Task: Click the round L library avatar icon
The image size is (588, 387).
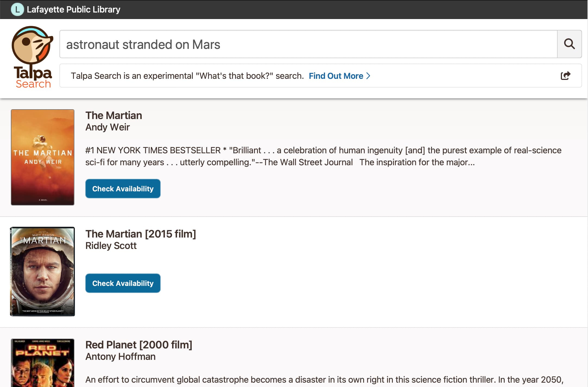Action: 17,10
